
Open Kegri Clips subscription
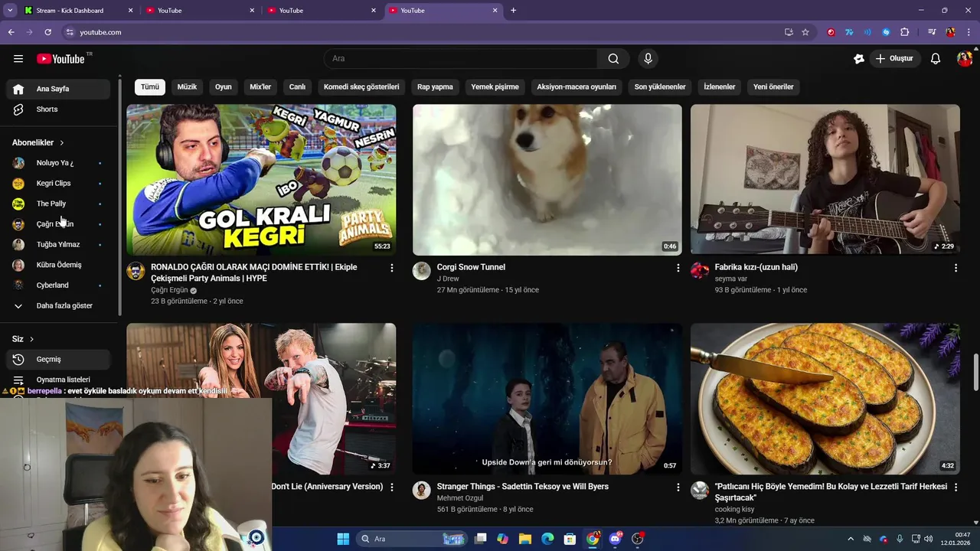pyautogui.click(x=58, y=184)
